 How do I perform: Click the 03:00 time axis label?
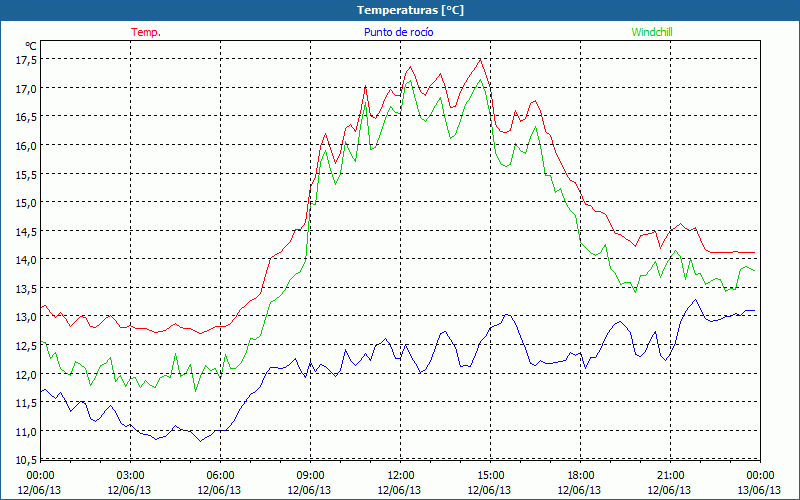click(x=130, y=476)
